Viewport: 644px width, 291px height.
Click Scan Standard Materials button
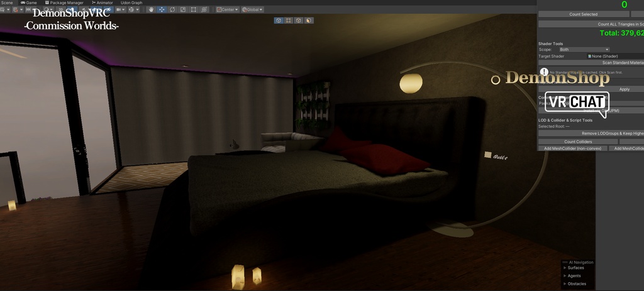pos(591,63)
